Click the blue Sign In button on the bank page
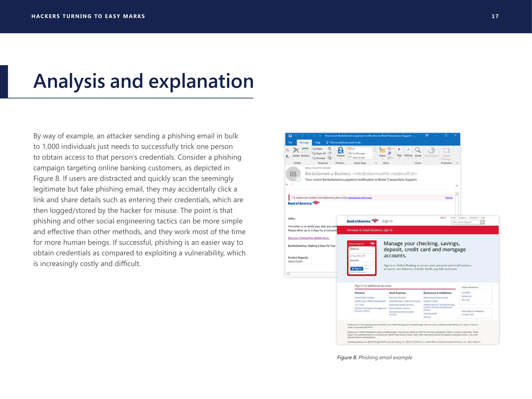 click(357, 269)
